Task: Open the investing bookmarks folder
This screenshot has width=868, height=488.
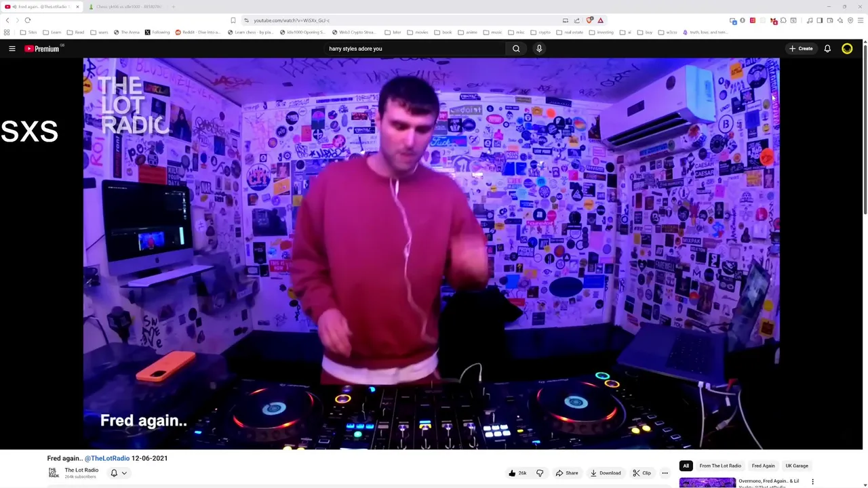Action: click(601, 33)
